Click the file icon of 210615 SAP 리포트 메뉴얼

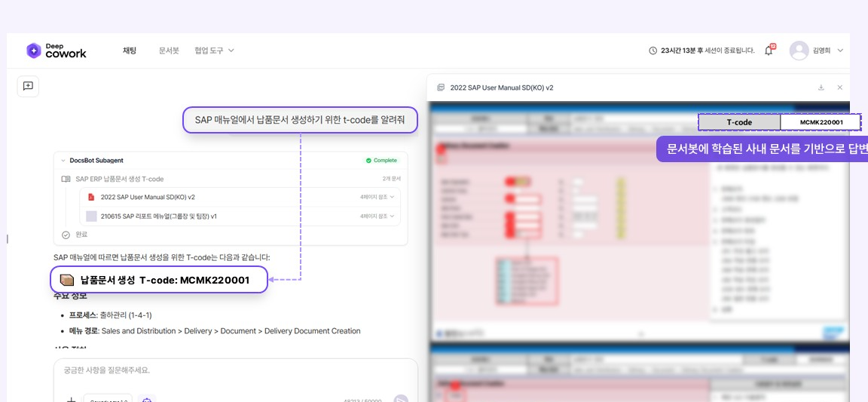[91, 216]
